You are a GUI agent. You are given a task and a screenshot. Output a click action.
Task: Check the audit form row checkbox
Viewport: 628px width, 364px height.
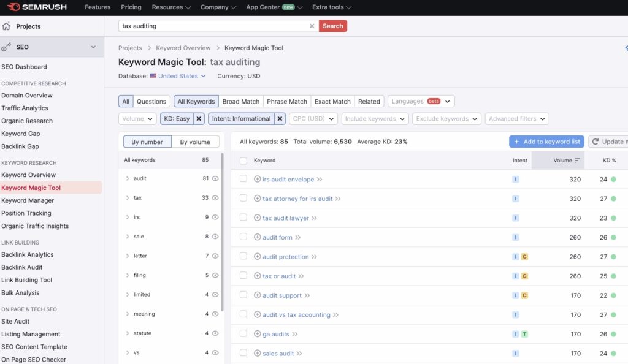click(x=243, y=237)
